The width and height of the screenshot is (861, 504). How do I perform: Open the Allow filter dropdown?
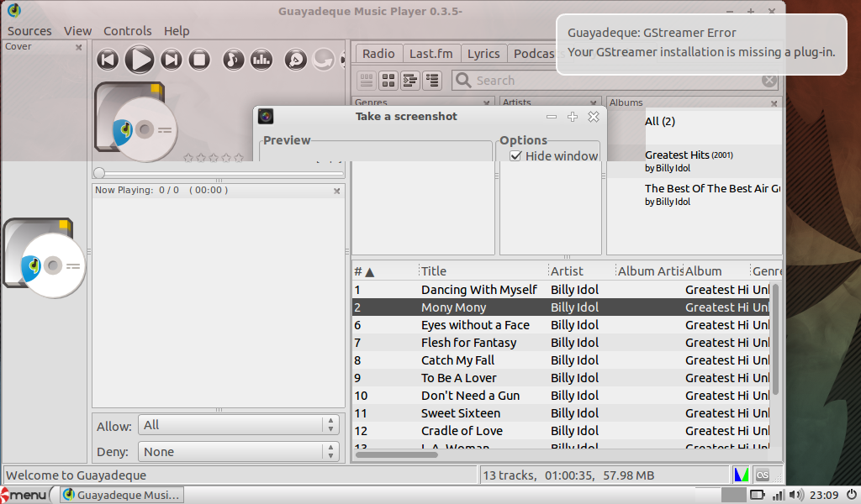click(239, 425)
